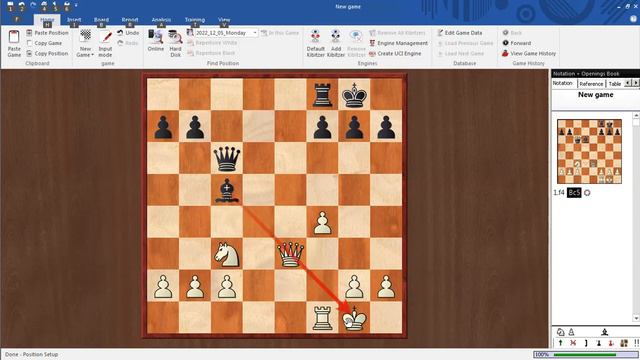
Task: Select the white king on g1
Action: point(354,318)
